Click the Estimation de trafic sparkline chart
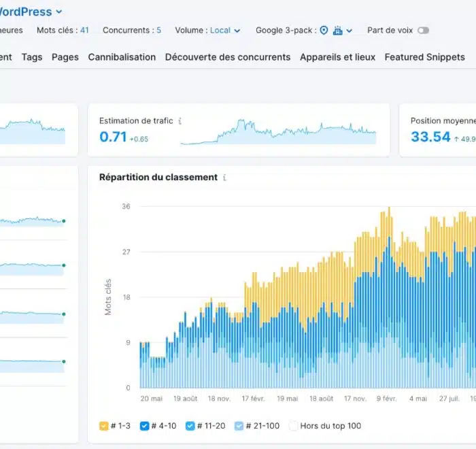This screenshot has width=476, height=449. pyautogui.click(x=278, y=133)
